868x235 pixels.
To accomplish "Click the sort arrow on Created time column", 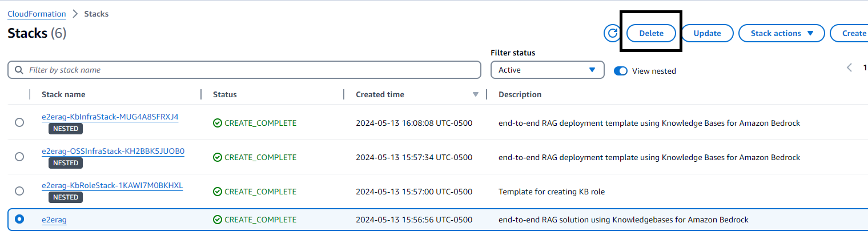I will [x=476, y=94].
